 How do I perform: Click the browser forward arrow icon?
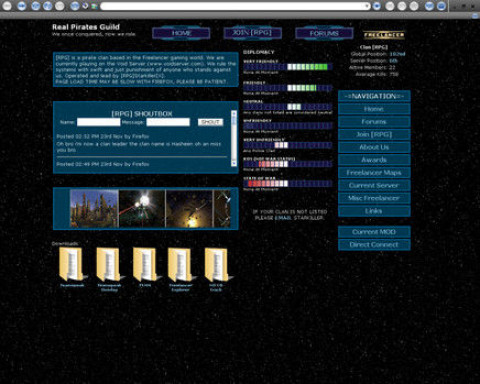[x=22, y=6]
